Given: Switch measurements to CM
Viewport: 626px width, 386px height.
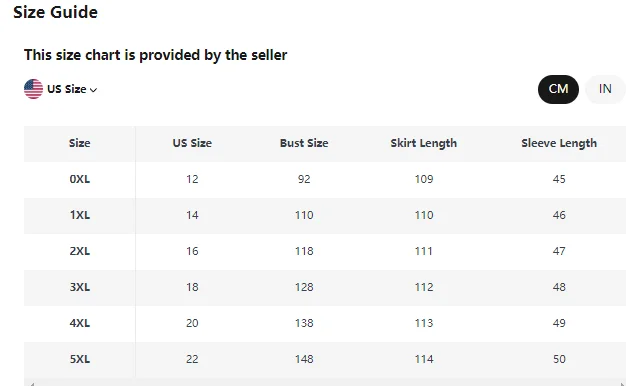Looking at the screenshot, I should pos(558,89).
